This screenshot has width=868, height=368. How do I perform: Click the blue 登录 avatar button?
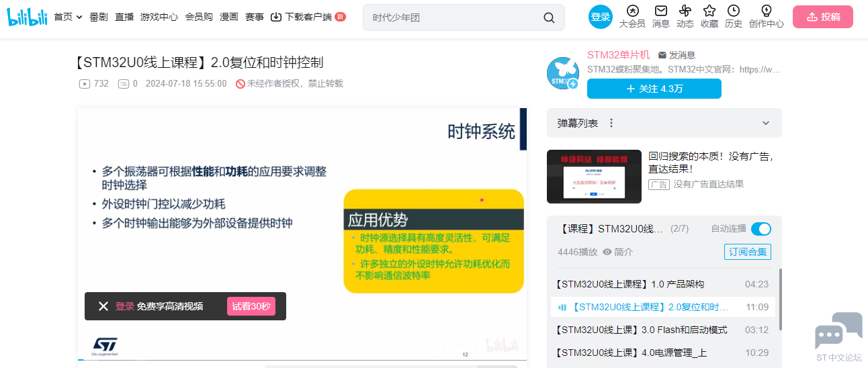click(601, 17)
